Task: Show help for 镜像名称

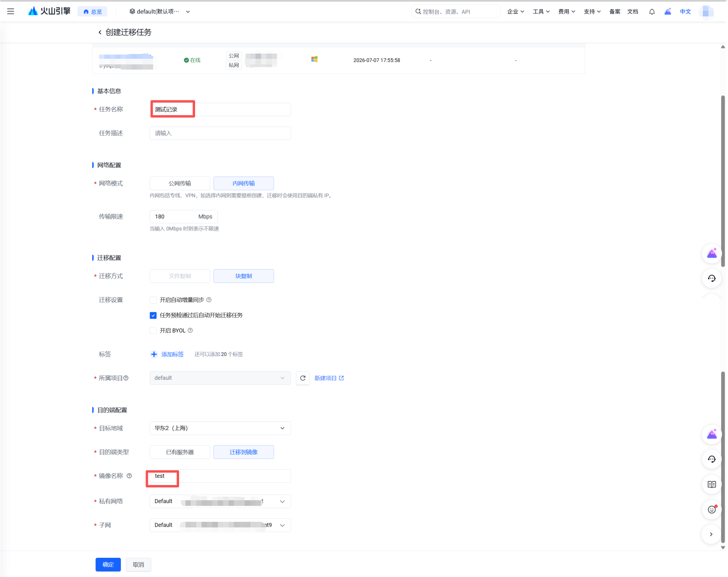Action: click(x=129, y=476)
